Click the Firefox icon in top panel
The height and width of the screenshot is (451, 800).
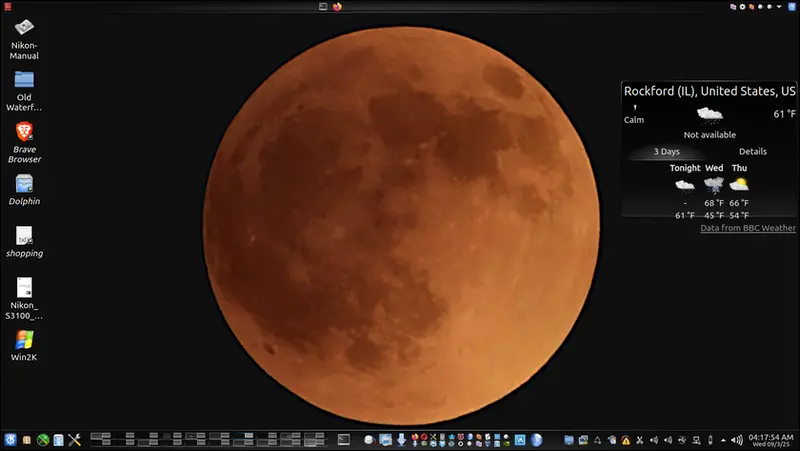point(337,7)
